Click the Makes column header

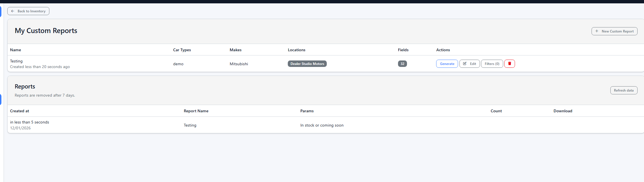235,50
